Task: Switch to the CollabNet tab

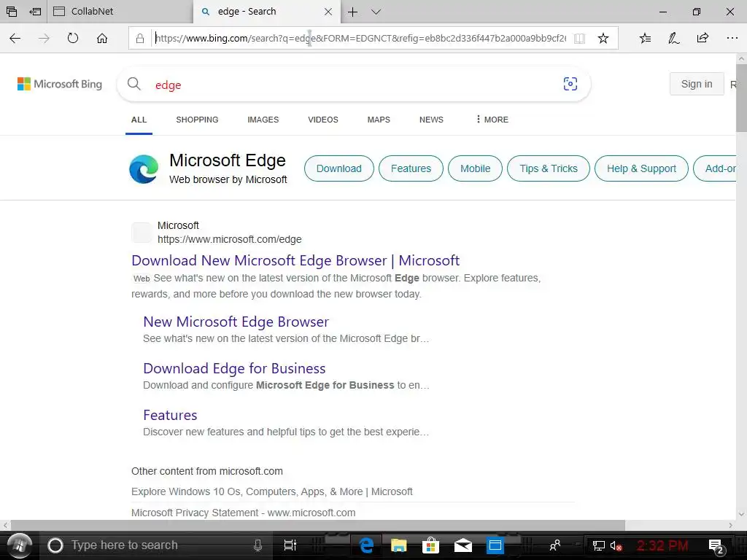Action: click(120, 12)
